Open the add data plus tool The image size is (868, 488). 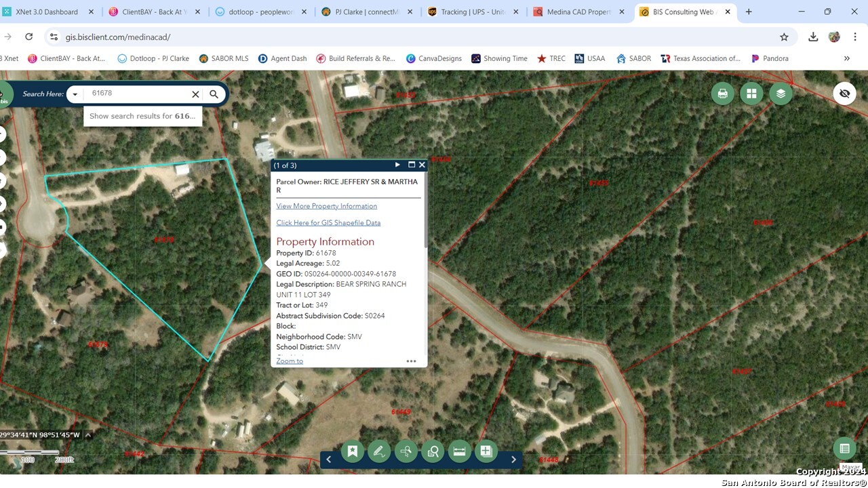486,451
